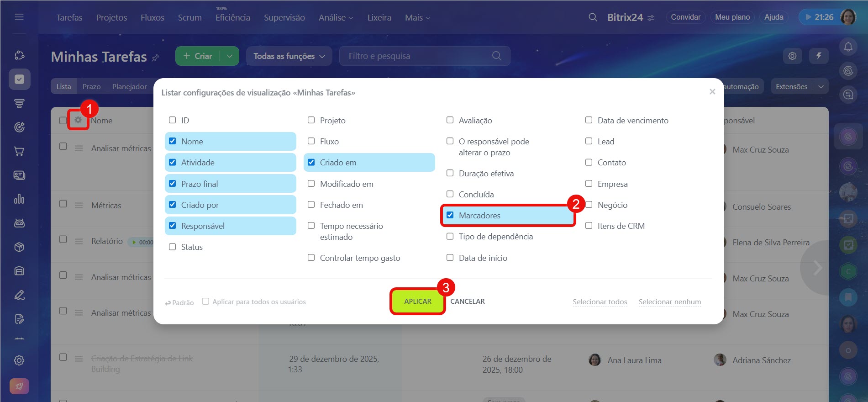868x402 pixels.
Task: Check the Data de vencimento option
Action: (x=589, y=120)
